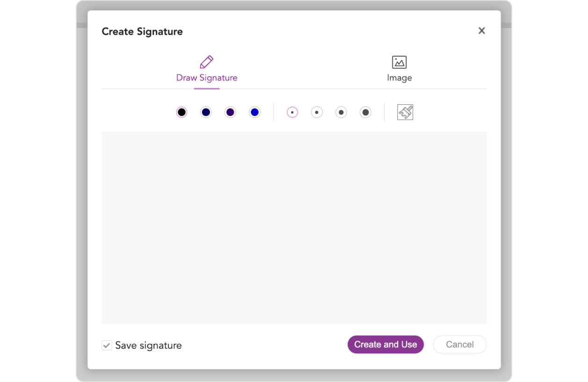The height and width of the screenshot is (382, 588).
Task: Select the black ink color
Action: click(x=182, y=112)
